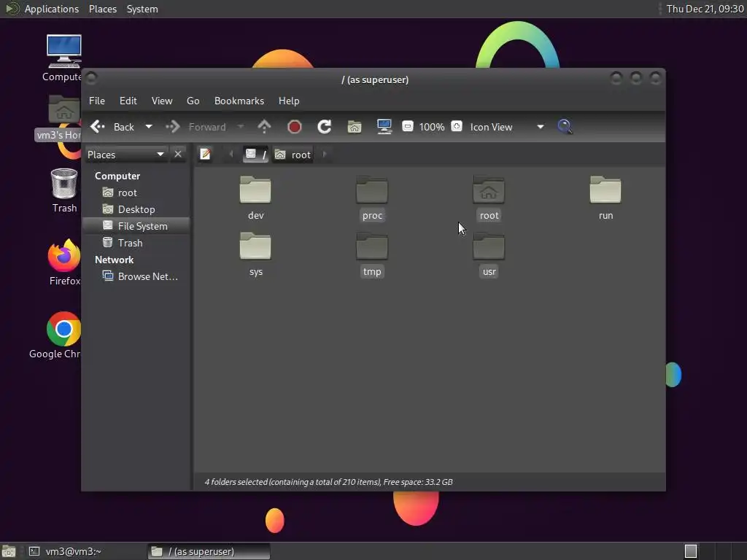Open the Forward history dropdown arrow
The image size is (747, 560).
(241, 127)
